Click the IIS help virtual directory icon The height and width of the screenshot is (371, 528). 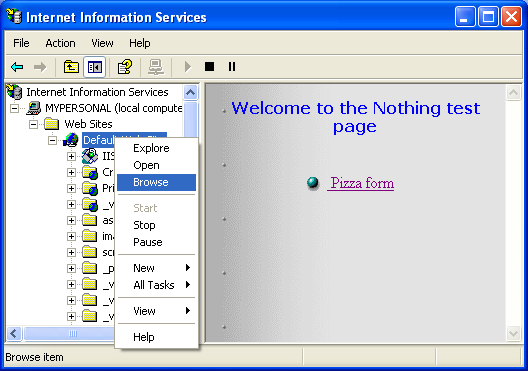pyautogui.click(x=90, y=156)
